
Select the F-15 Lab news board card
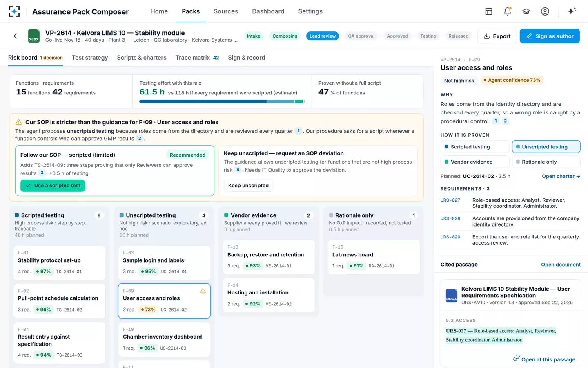(x=374, y=257)
